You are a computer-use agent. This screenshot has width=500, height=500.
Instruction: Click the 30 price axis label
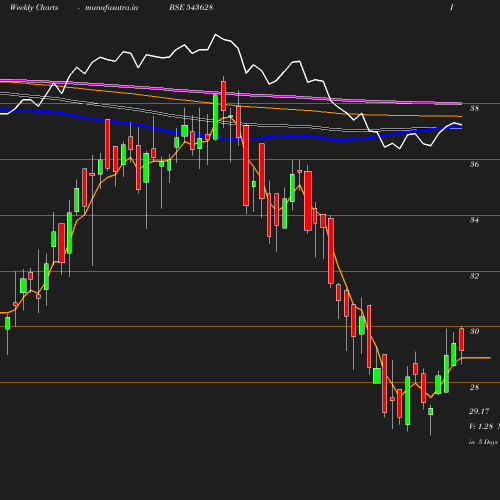[474, 331]
